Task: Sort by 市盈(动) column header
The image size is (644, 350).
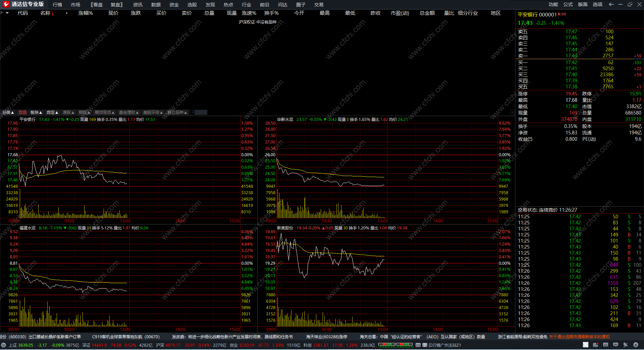Action: [x=400, y=13]
